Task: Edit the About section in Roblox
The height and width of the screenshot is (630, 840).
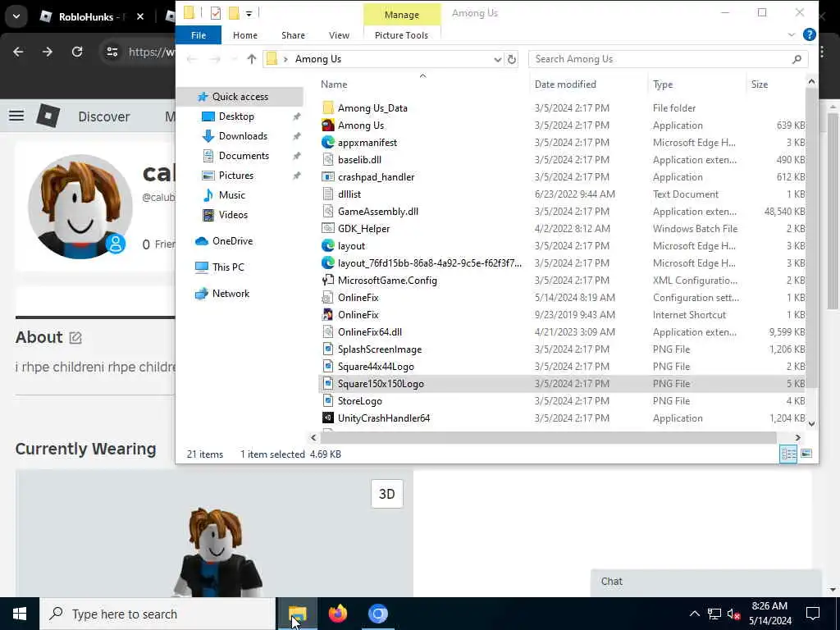Action: click(x=75, y=337)
